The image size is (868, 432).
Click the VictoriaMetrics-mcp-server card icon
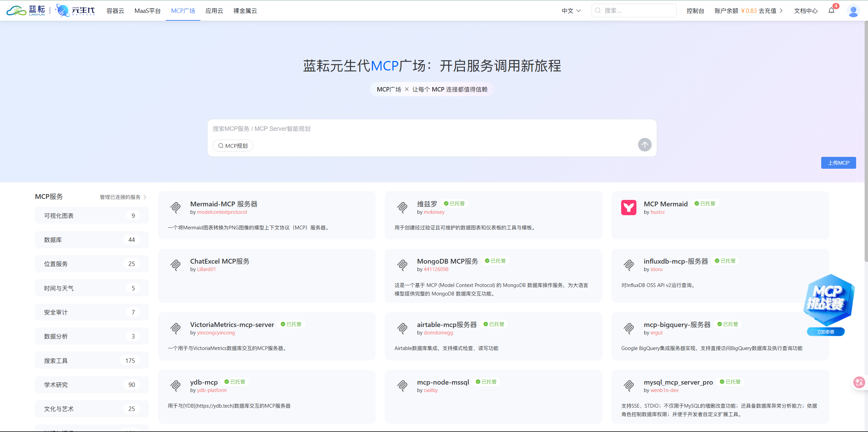(175, 328)
